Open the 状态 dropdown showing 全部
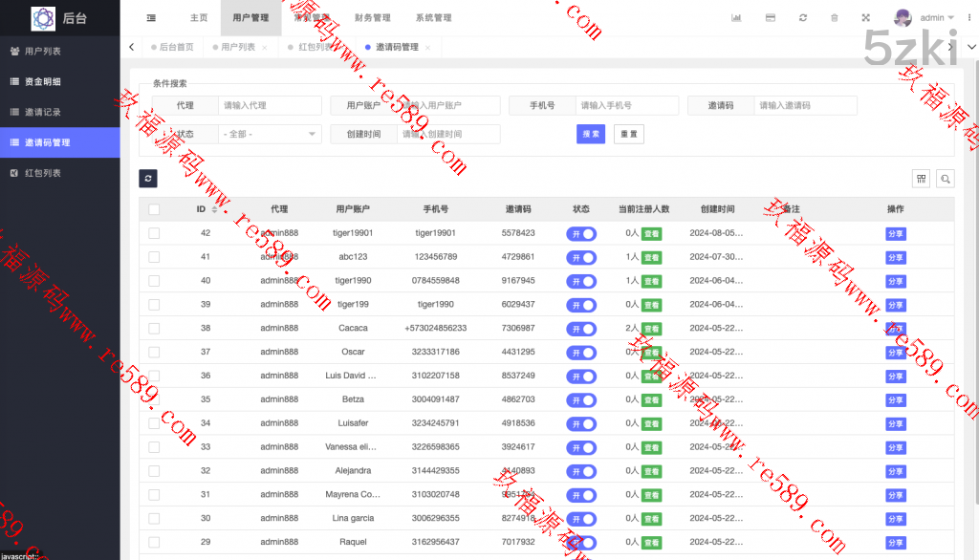Image resolution: width=979 pixels, height=560 pixels. (270, 135)
